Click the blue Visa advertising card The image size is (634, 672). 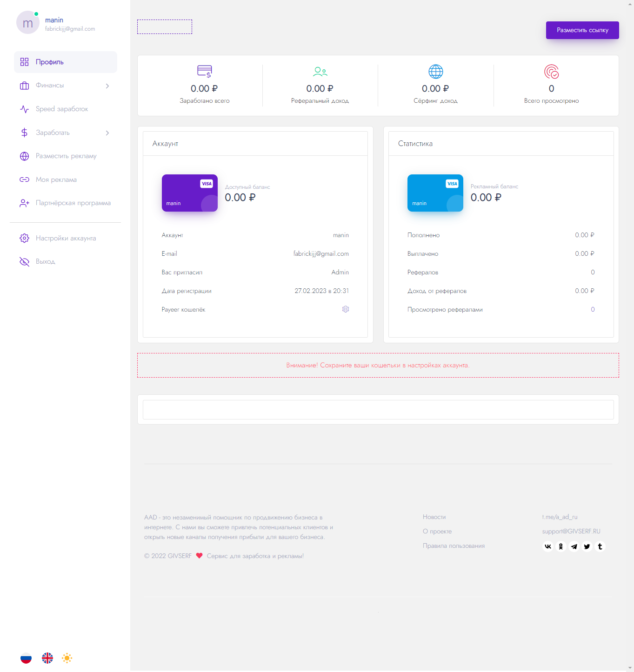point(435,193)
